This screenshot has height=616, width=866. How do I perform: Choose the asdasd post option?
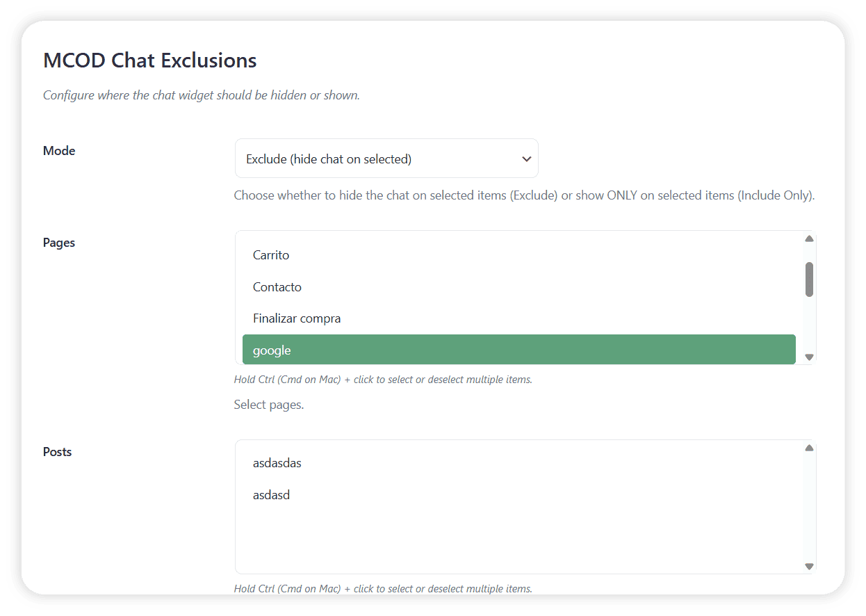click(271, 495)
